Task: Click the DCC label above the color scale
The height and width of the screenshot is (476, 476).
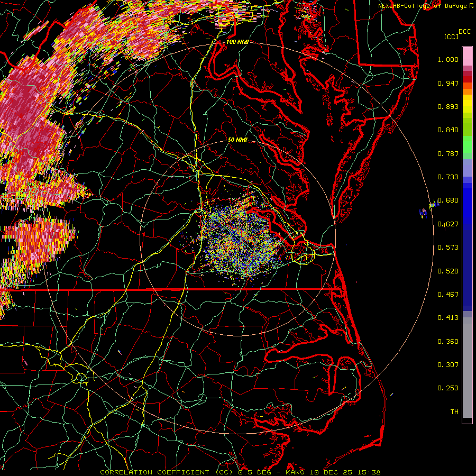Action: click(464, 31)
